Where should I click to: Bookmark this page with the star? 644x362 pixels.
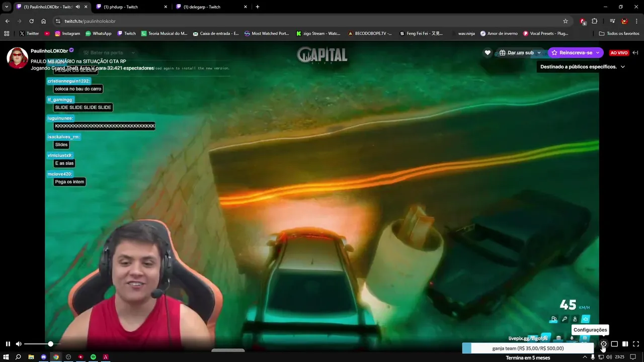565,21
